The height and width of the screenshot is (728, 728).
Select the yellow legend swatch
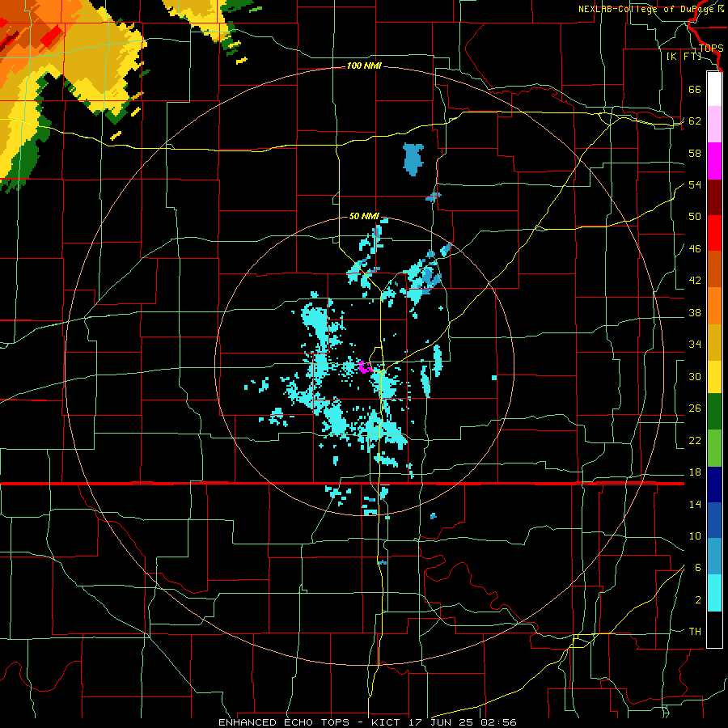[714, 377]
